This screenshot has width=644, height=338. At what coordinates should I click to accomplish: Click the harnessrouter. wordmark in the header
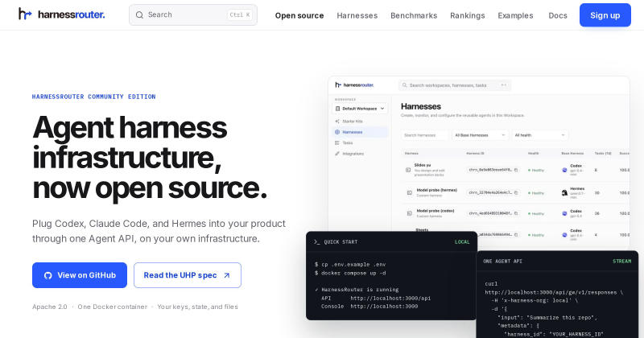(x=72, y=14)
